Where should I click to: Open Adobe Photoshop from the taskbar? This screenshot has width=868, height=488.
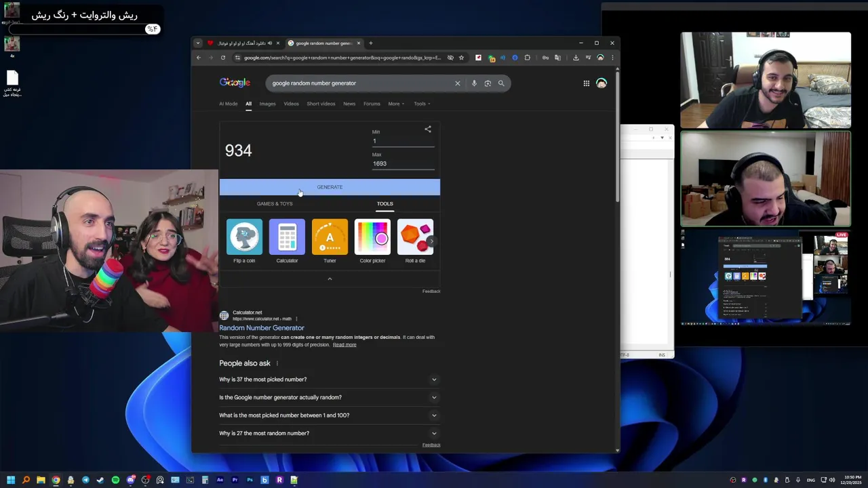pyautogui.click(x=250, y=480)
